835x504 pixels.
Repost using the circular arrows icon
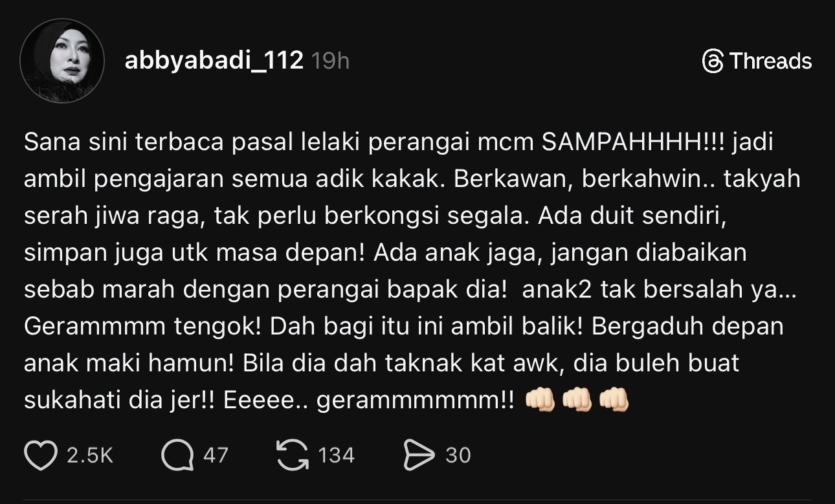(x=293, y=455)
